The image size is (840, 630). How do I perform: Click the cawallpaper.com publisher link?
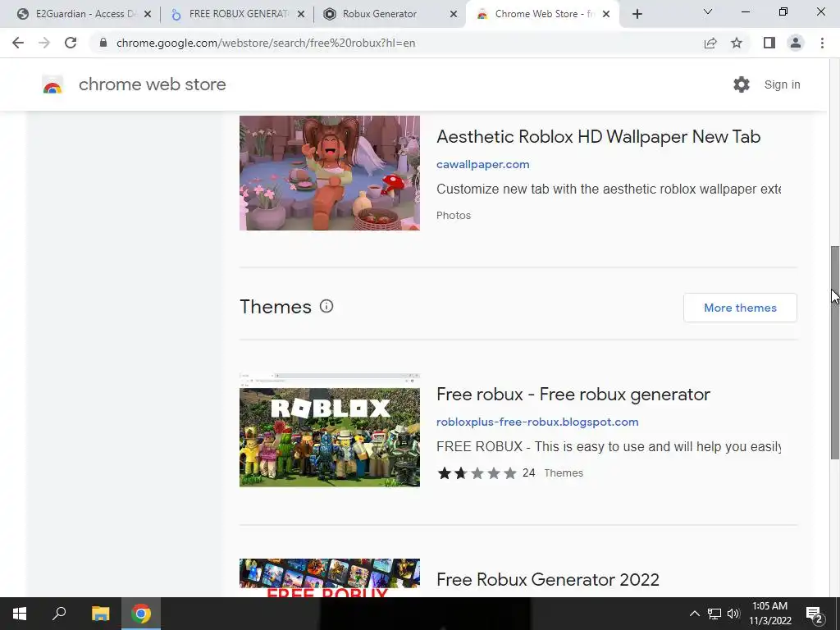coord(482,164)
